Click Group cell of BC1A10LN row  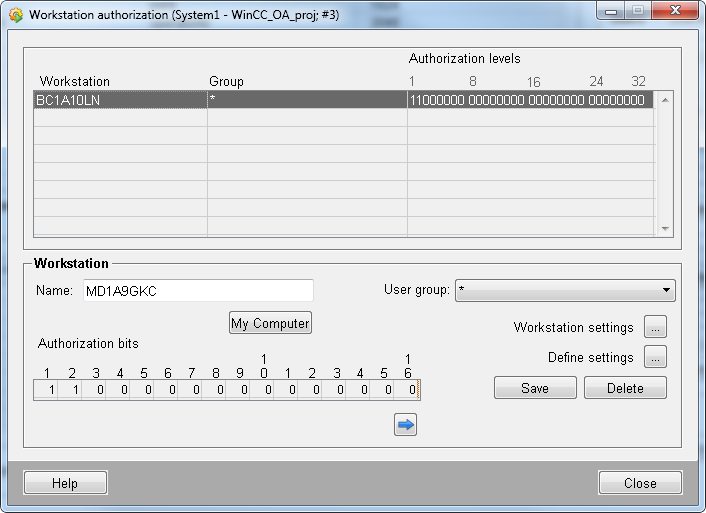307,100
